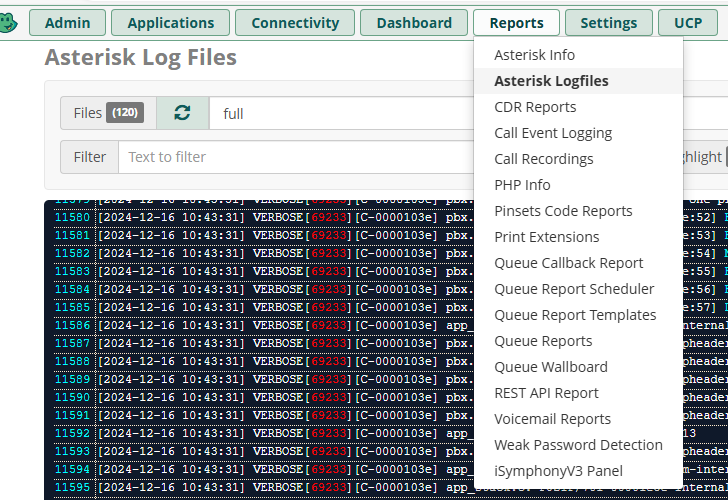Click log line number 11588

click(x=72, y=361)
